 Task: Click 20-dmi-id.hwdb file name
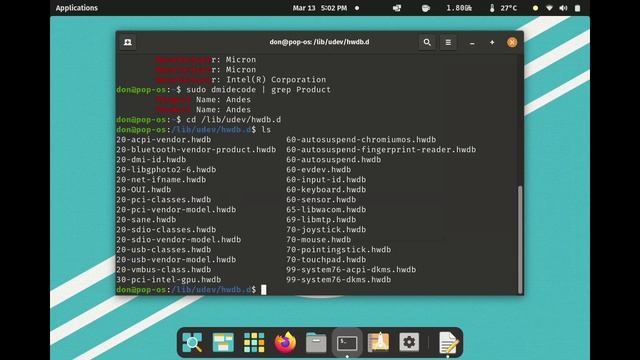click(151, 160)
